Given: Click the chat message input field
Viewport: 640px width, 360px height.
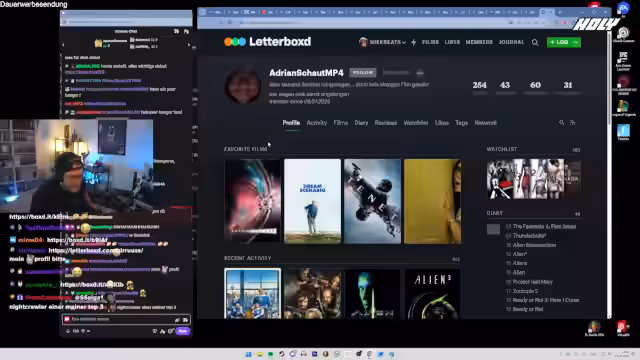Looking at the screenshot, I should pyautogui.click(x=126, y=319).
